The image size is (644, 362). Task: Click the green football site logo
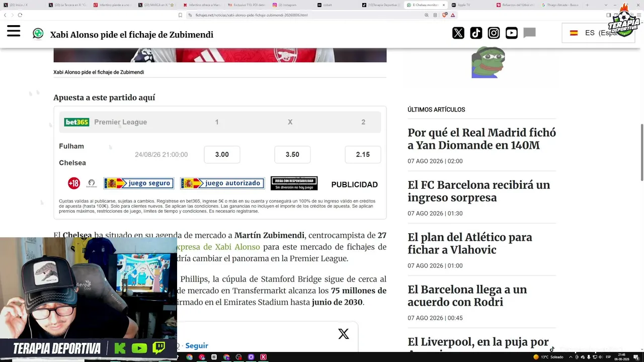pos(38,34)
